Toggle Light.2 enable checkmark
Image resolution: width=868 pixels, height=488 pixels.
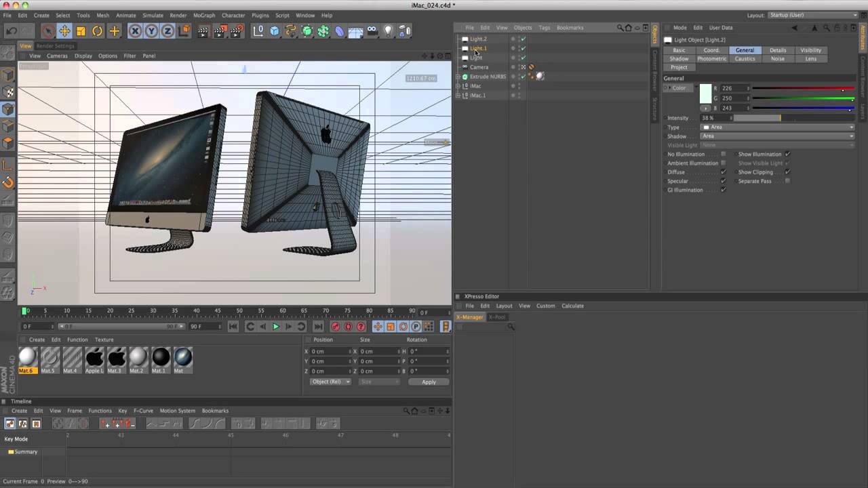pos(524,39)
